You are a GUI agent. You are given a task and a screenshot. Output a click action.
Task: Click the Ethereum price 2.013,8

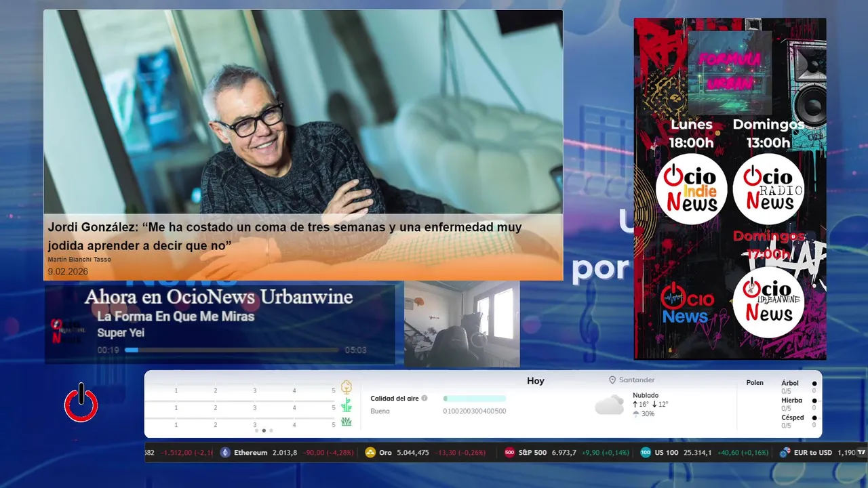click(x=285, y=453)
